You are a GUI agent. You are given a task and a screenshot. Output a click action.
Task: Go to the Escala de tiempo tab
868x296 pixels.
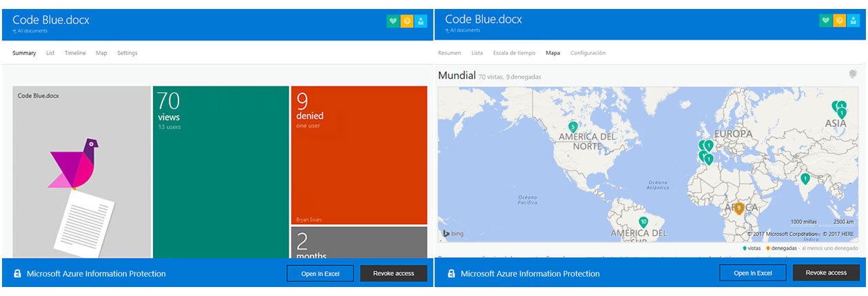pos(514,53)
